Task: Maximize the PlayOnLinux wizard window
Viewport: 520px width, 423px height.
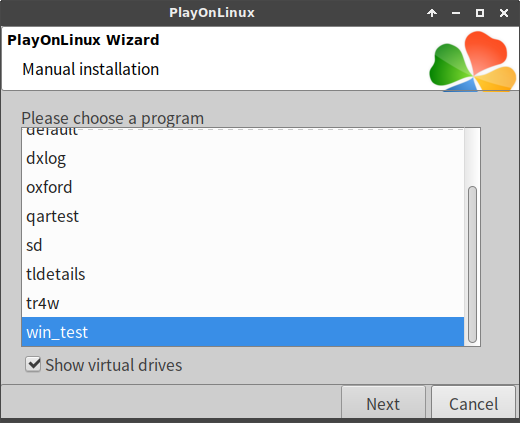Action: point(480,13)
